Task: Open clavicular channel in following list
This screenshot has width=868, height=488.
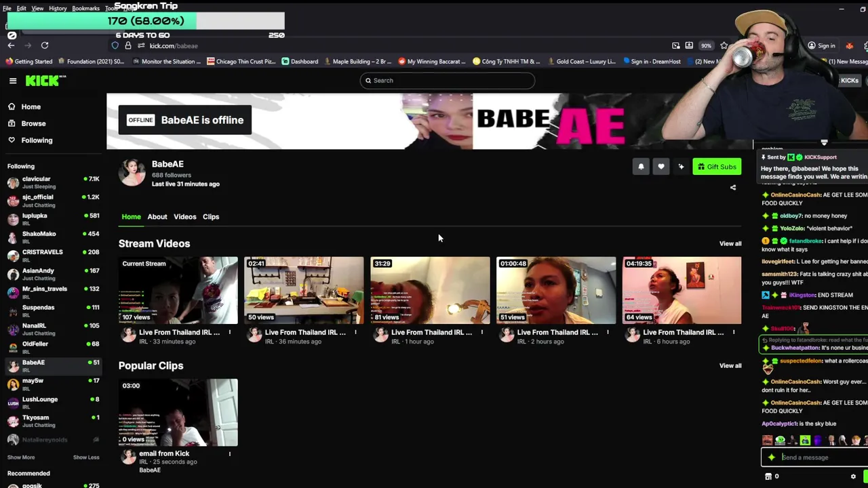Action: point(53,182)
